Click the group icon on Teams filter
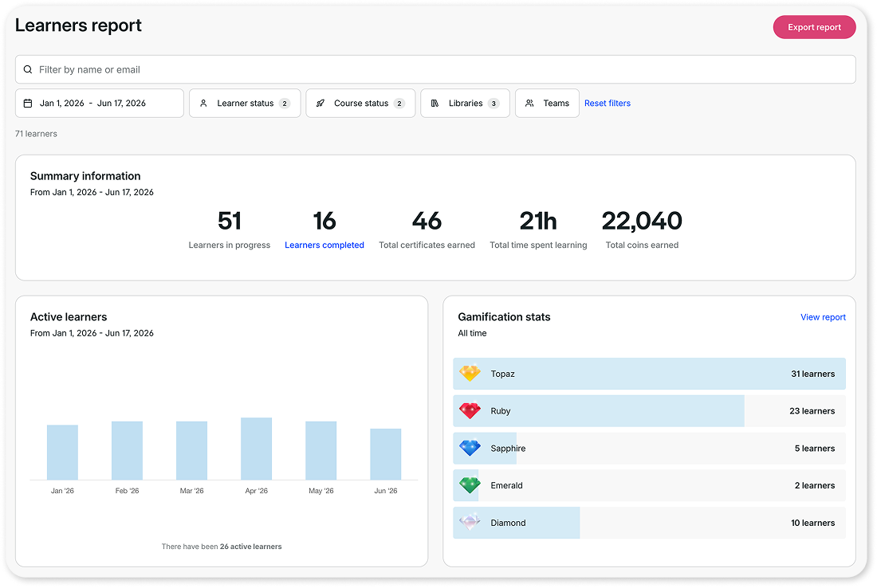877x588 pixels. (x=529, y=103)
